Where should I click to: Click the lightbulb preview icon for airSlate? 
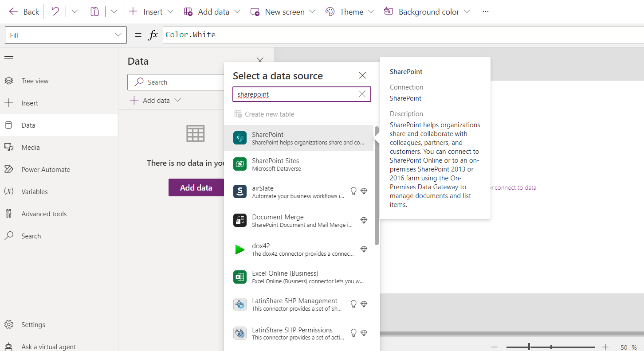(353, 191)
